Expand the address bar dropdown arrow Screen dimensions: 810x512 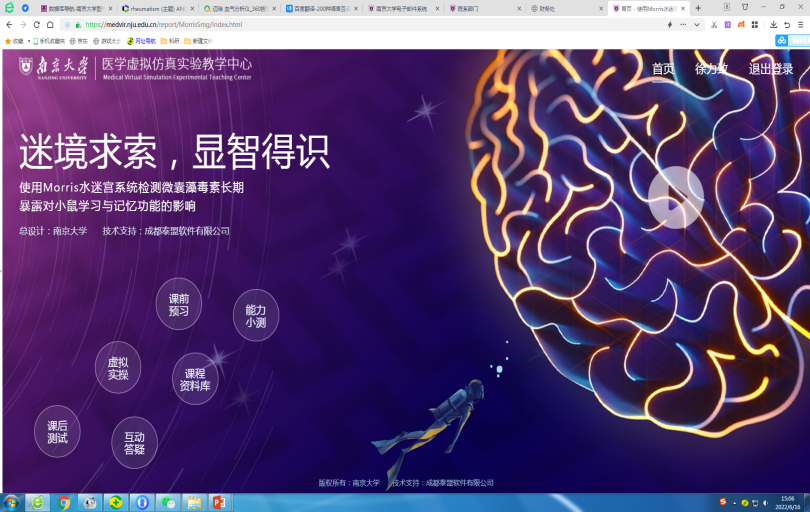pyautogui.click(x=697, y=24)
